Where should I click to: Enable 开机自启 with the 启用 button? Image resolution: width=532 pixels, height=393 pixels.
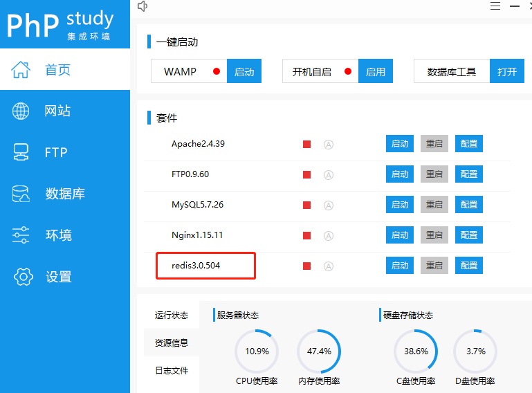[x=376, y=71]
